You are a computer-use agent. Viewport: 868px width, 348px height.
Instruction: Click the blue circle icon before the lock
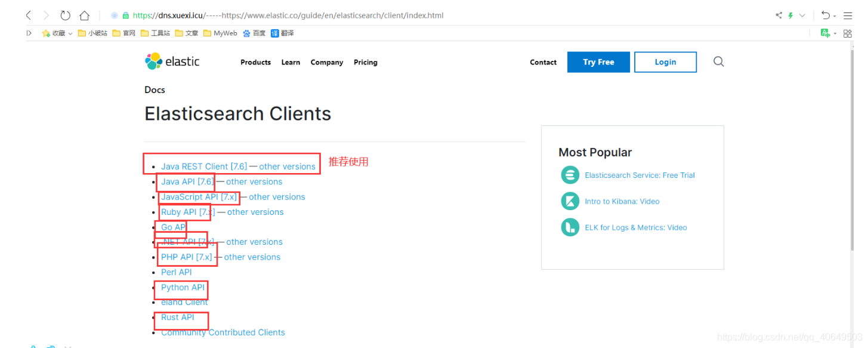[x=115, y=16]
